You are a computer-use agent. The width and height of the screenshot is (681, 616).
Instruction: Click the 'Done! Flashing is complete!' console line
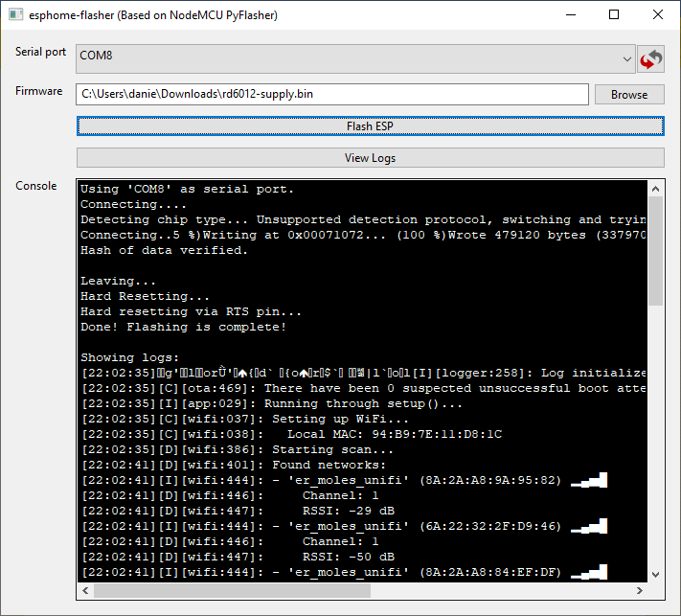click(183, 328)
